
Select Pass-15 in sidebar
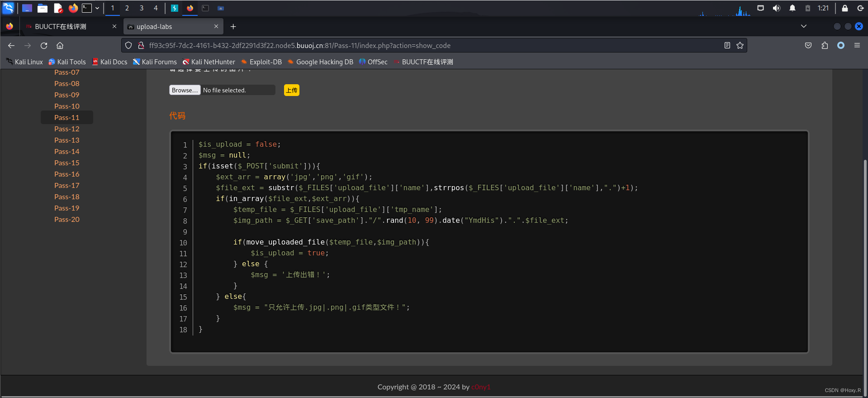point(67,163)
